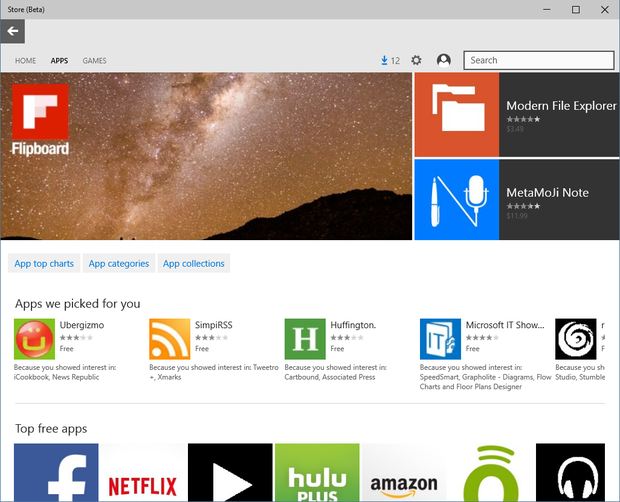
Task: Open Store settings gear icon
Action: [x=416, y=60]
